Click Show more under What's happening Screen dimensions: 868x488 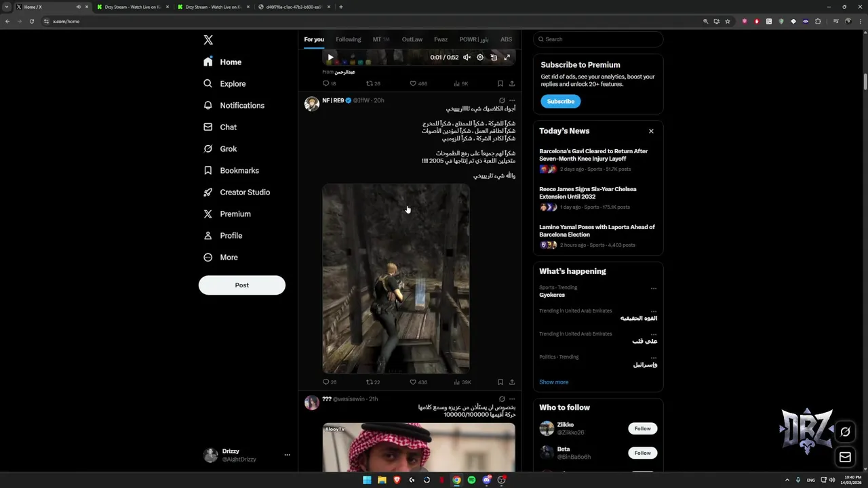554,382
